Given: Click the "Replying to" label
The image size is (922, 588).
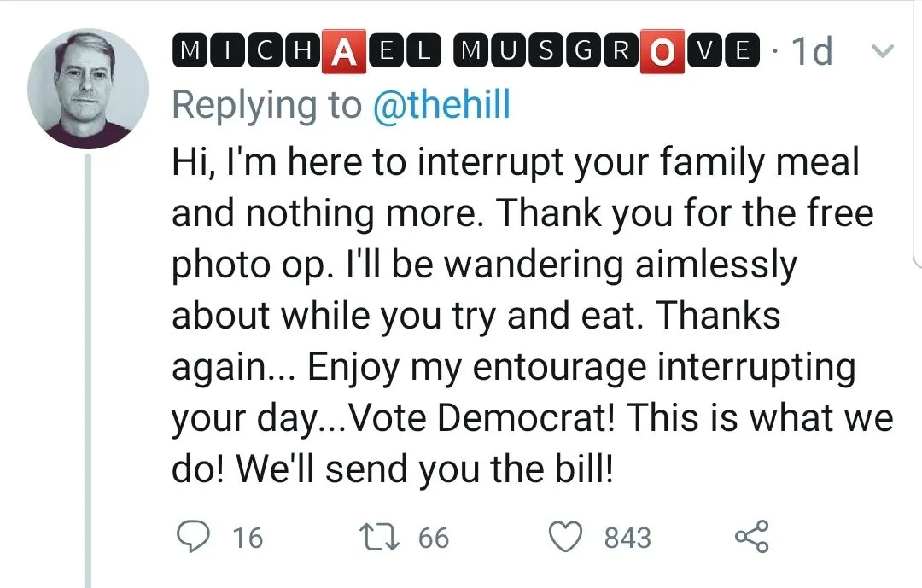Looking at the screenshot, I should coord(266,105).
